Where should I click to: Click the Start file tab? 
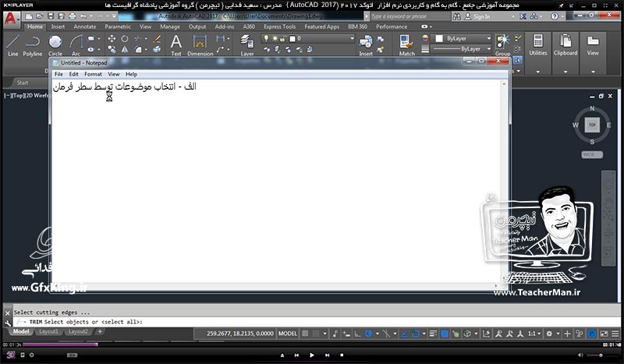(x=23, y=83)
